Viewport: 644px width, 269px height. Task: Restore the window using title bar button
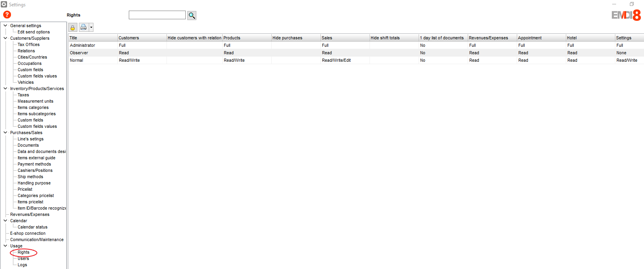[632, 4]
